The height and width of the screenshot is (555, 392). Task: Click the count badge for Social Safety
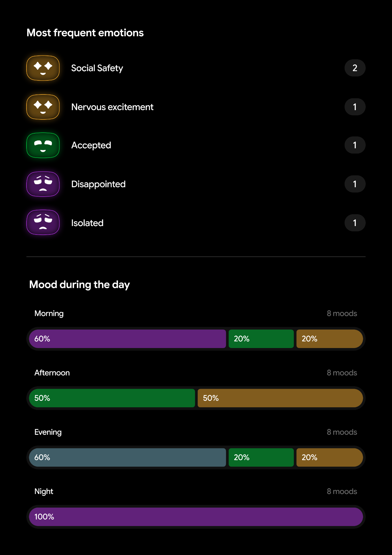point(355,68)
